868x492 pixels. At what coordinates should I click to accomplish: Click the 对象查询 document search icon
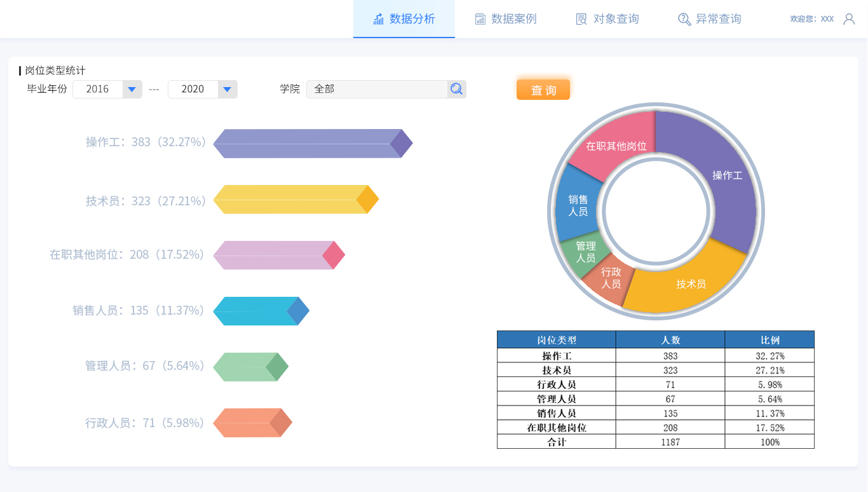pyautogui.click(x=581, y=19)
